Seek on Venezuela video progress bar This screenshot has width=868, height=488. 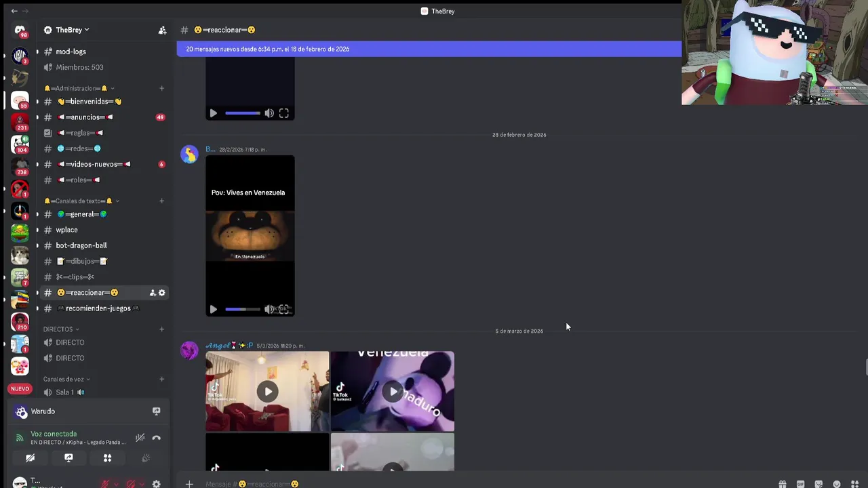pos(243,309)
